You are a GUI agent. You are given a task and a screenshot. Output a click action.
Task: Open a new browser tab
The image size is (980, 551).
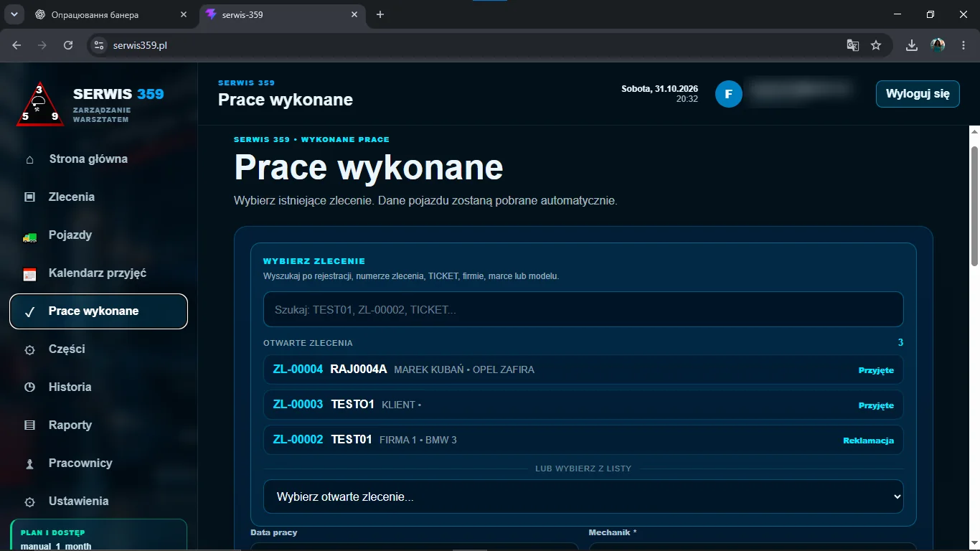pyautogui.click(x=380, y=14)
